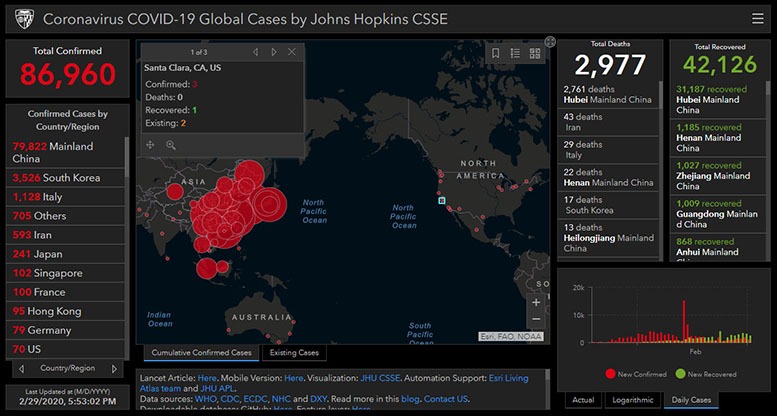Open the basemap gallery grid icon
The height and width of the screenshot is (416, 777).
[x=535, y=53]
